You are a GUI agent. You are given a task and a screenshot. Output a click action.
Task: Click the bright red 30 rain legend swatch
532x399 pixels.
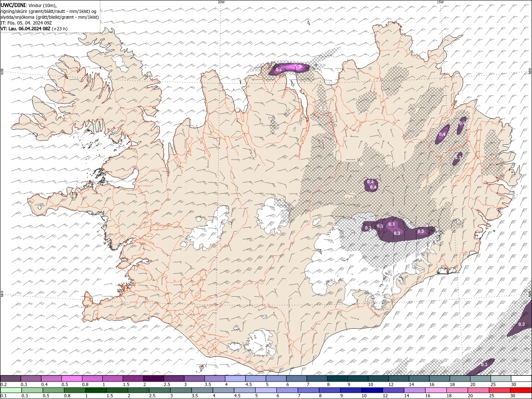coord(520,390)
